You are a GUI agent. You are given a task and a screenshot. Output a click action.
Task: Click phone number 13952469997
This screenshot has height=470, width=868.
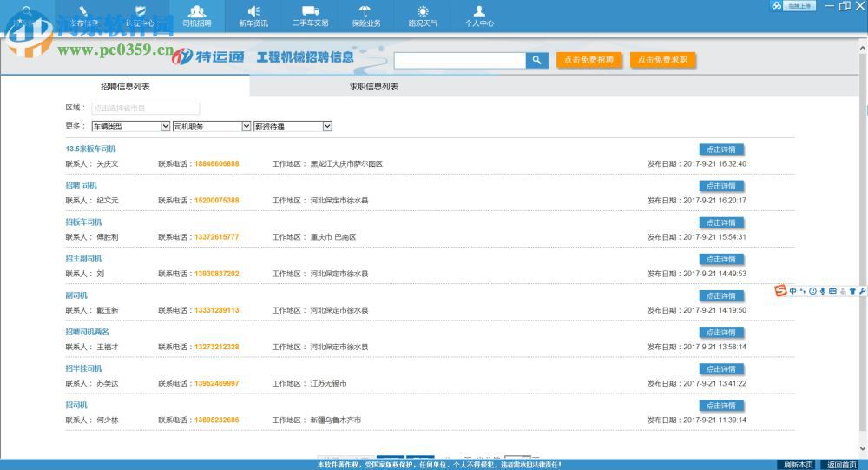[x=216, y=383]
